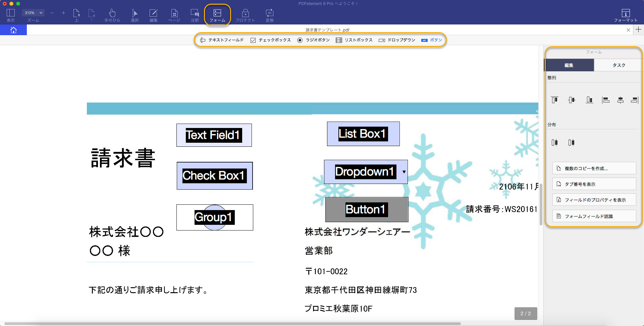Close the 請求書テンプレート.pdf tab

point(628,30)
